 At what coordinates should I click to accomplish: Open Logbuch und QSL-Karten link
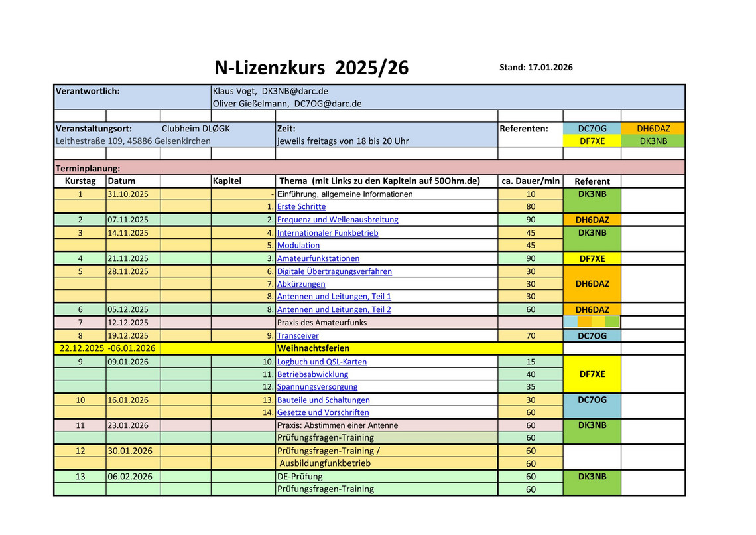(x=322, y=362)
